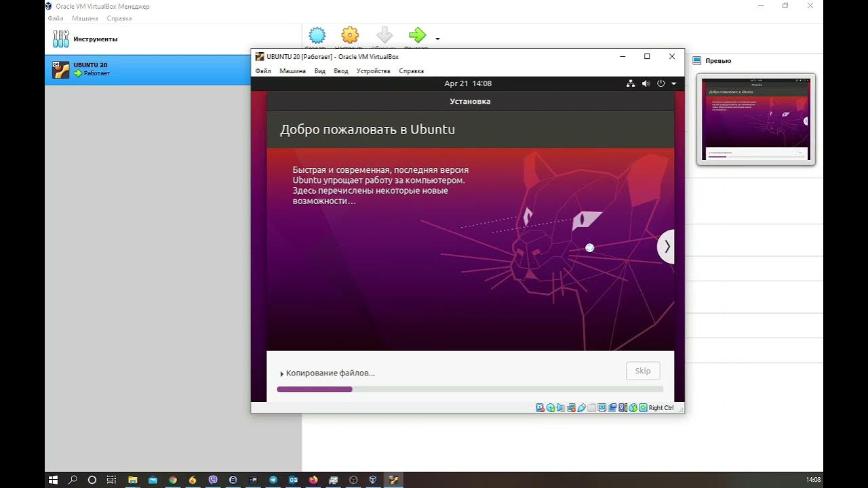Click the network adapter icon in VM status bar
This screenshot has height=488, width=868.
coord(571,408)
